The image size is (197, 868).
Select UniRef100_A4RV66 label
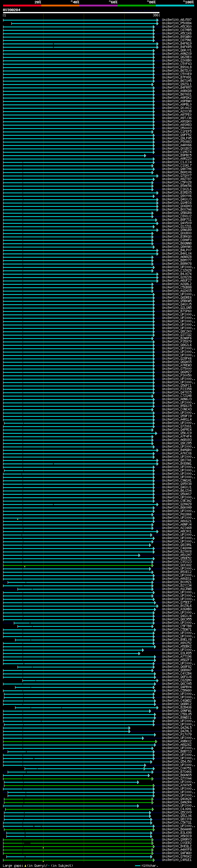pos(177,145)
